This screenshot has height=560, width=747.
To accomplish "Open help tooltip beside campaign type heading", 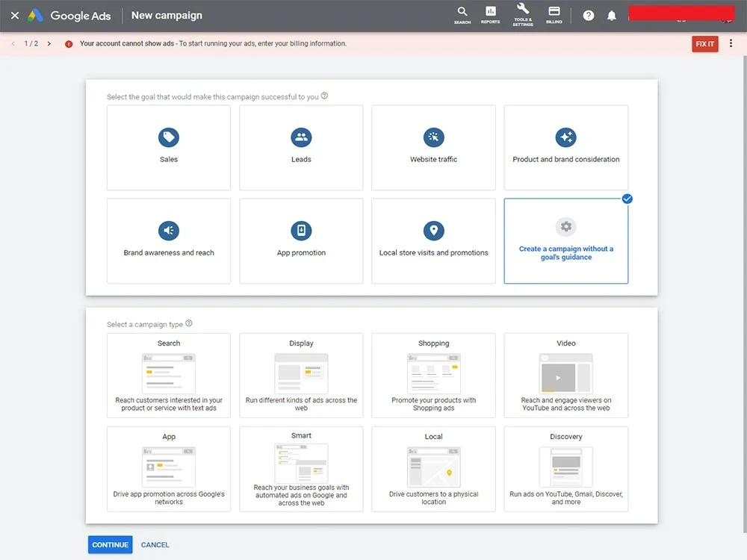I will point(189,323).
